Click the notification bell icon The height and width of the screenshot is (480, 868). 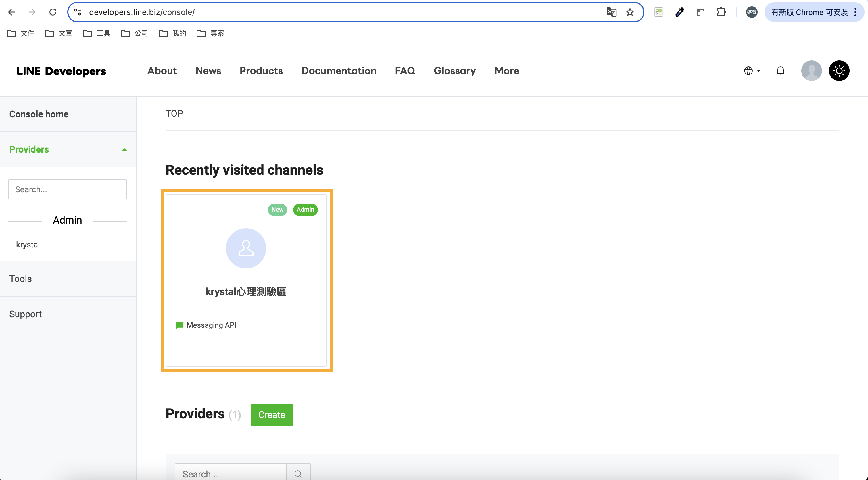coord(781,70)
